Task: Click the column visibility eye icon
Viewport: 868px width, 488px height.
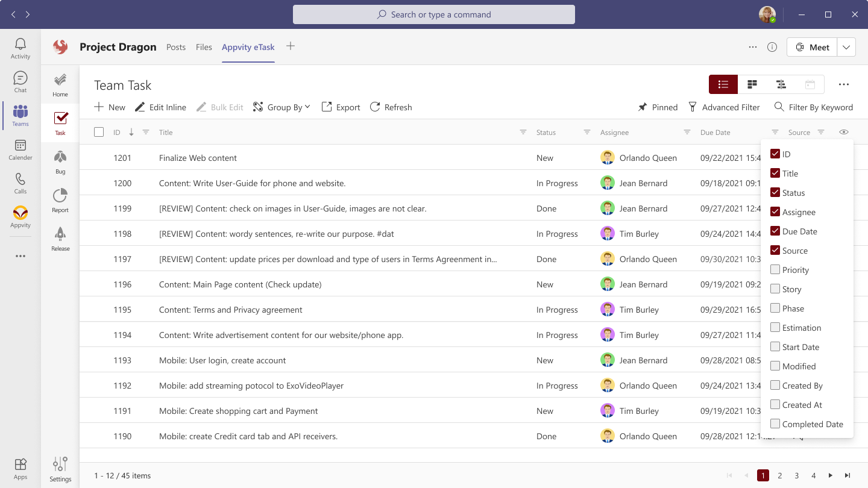Action: 844,131
